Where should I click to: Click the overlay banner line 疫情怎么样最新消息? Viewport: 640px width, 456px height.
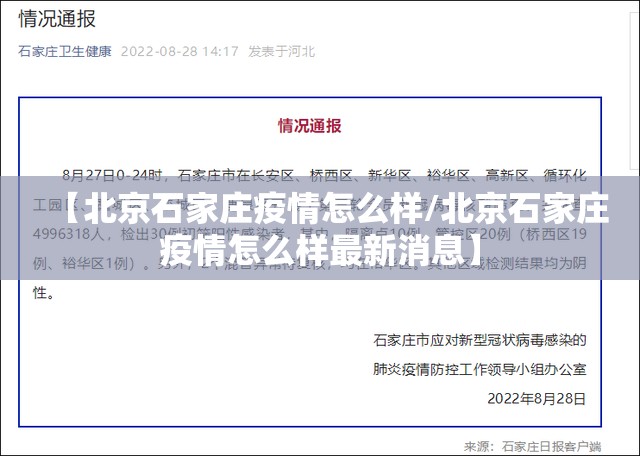click(320, 246)
